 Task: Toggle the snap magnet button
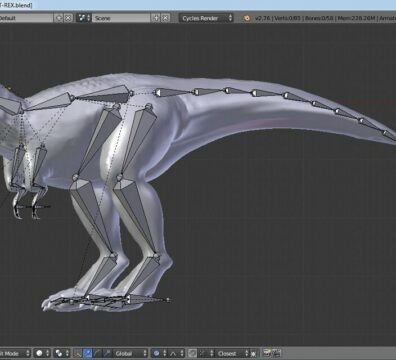(x=192, y=353)
